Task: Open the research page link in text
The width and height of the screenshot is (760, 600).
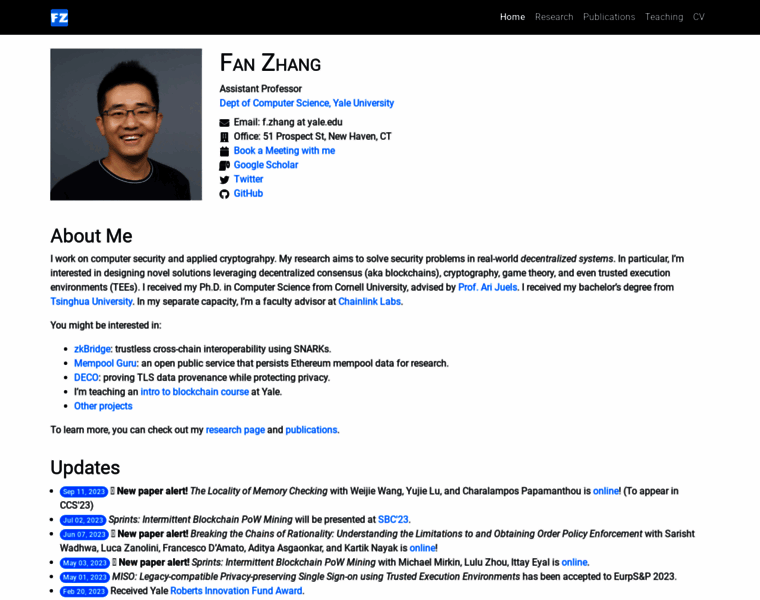Action: point(235,430)
